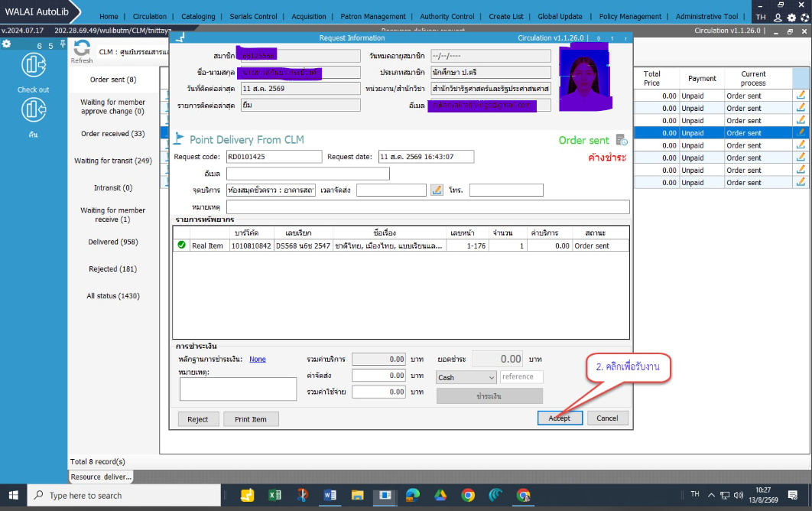Select Waiting for member receive (1) tab

(113, 214)
